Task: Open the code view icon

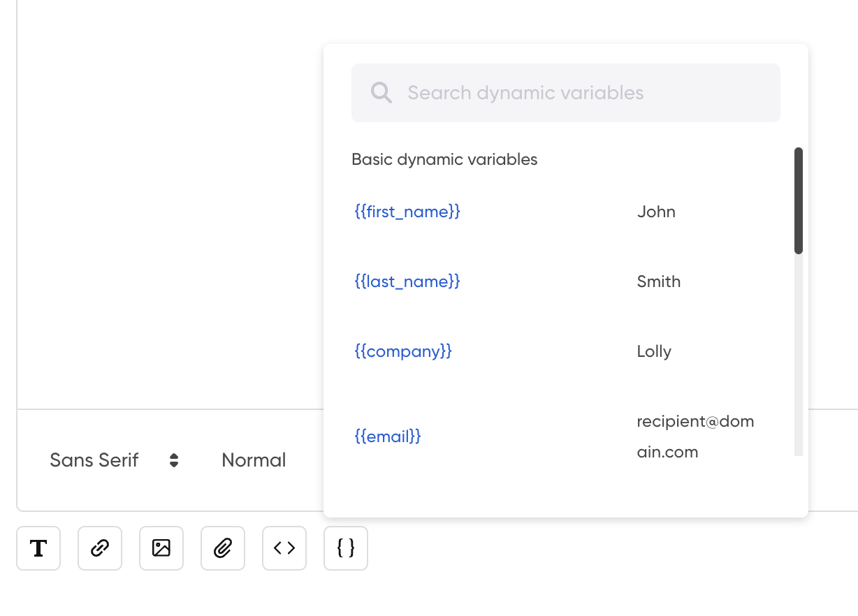Action: (284, 548)
